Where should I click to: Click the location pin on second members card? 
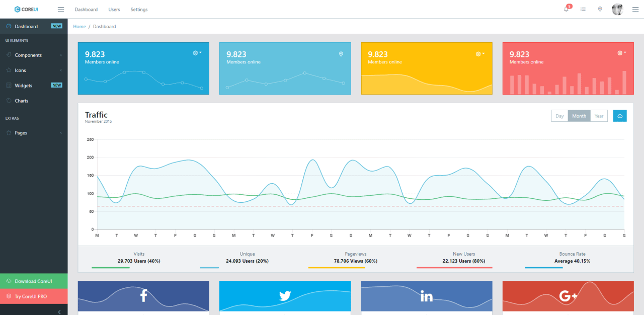[341, 54]
